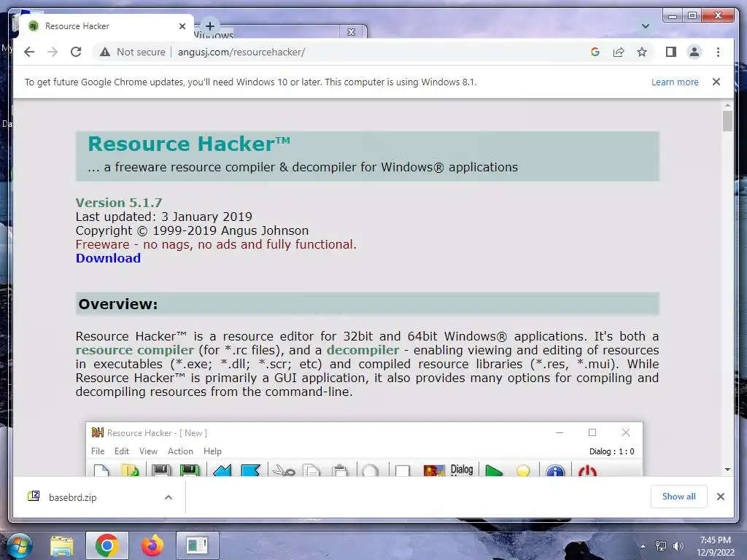Expand the tab search dropdown arrow
The width and height of the screenshot is (747, 560).
click(646, 26)
